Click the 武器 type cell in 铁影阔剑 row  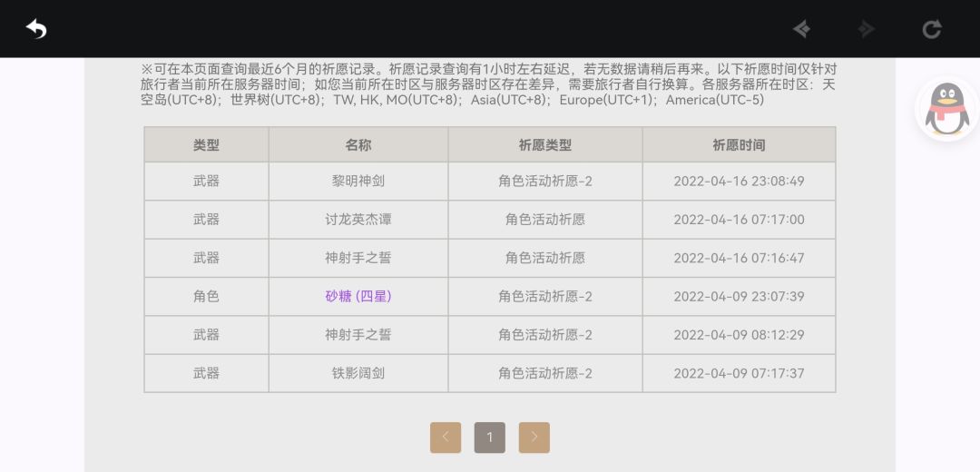click(x=206, y=373)
